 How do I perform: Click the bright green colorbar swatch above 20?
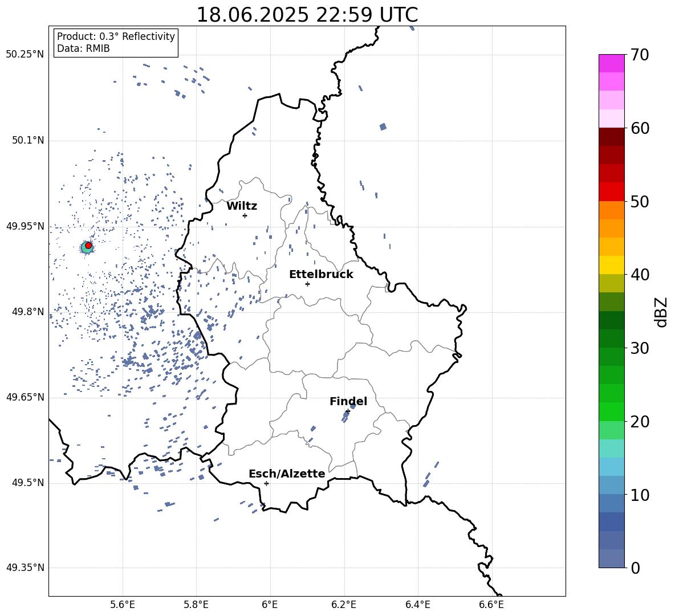[611, 411]
